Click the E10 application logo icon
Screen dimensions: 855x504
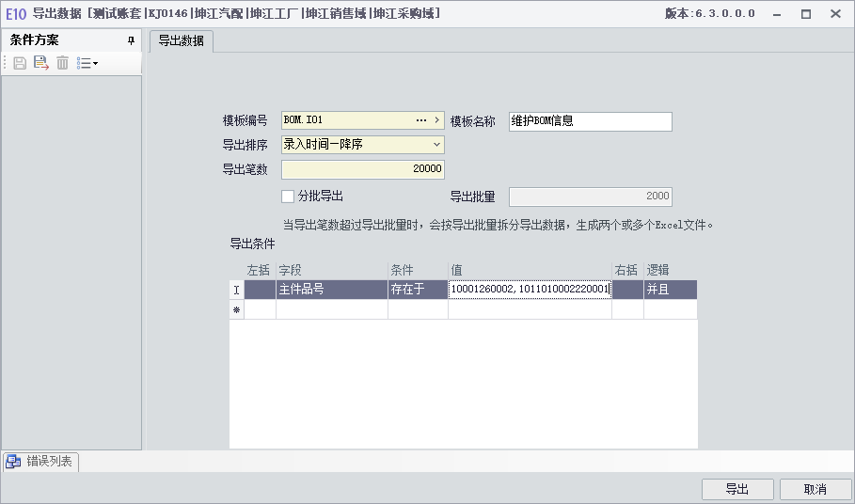tap(16, 13)
